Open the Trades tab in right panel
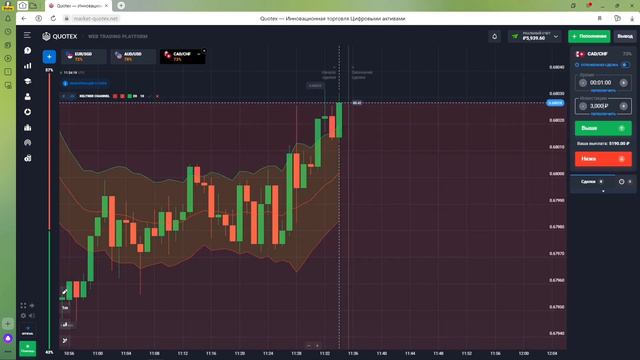The image size is (640, 360). [592, 182]
